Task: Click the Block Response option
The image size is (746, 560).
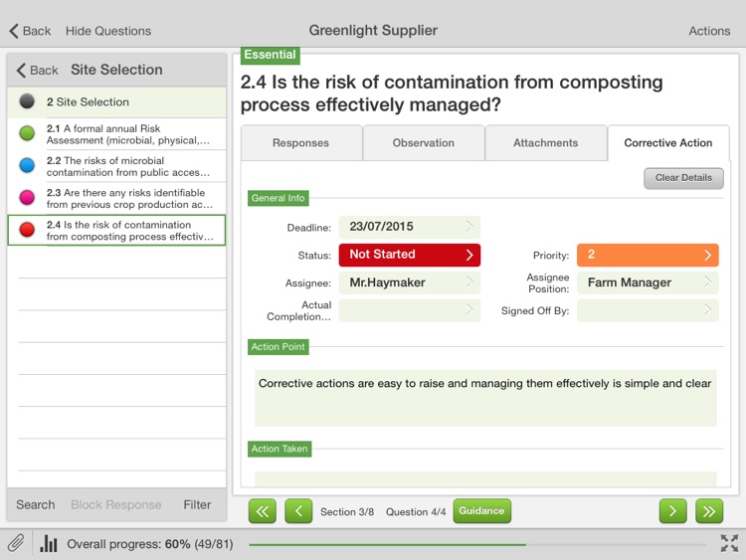Action: [116, 504]
